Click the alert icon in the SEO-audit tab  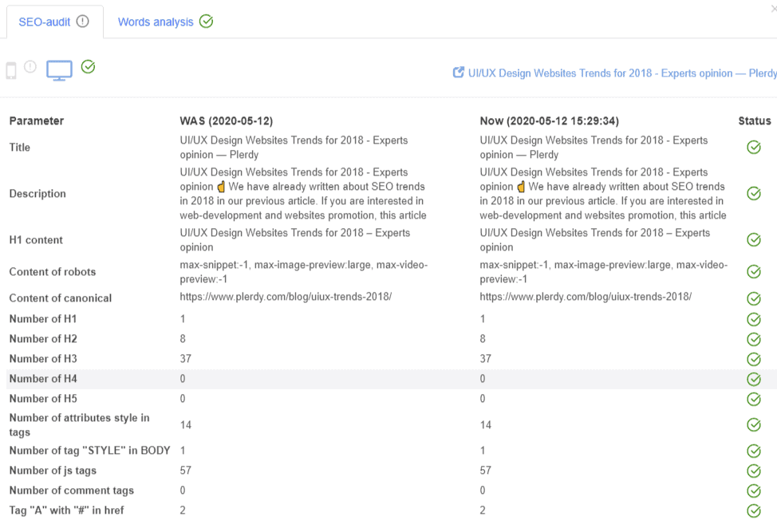[x=83, y=22]
